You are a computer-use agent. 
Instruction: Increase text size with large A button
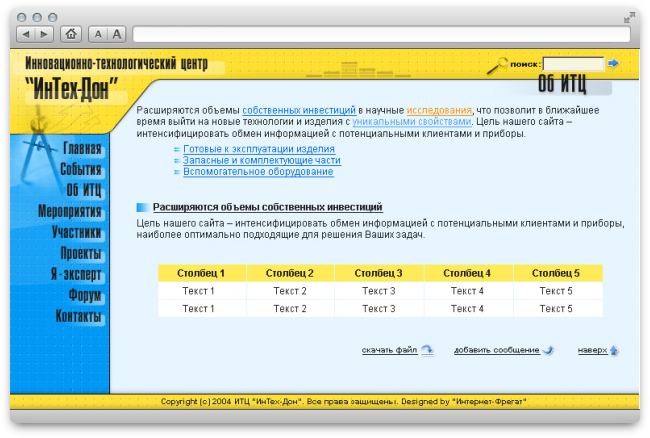pyautogui.click(x=117, y=34)
